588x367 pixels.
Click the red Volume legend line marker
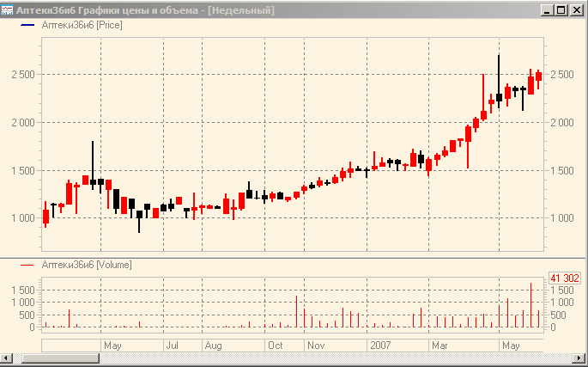27,265
